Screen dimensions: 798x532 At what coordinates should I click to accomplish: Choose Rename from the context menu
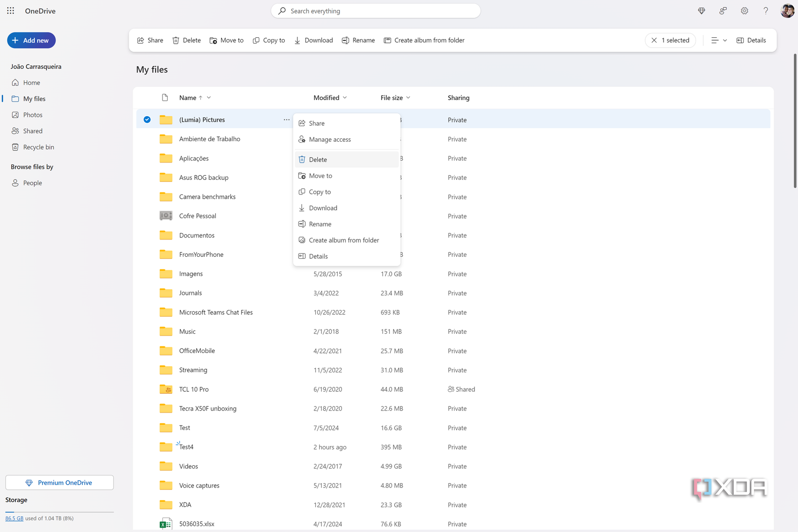click(x=320, y=223)
